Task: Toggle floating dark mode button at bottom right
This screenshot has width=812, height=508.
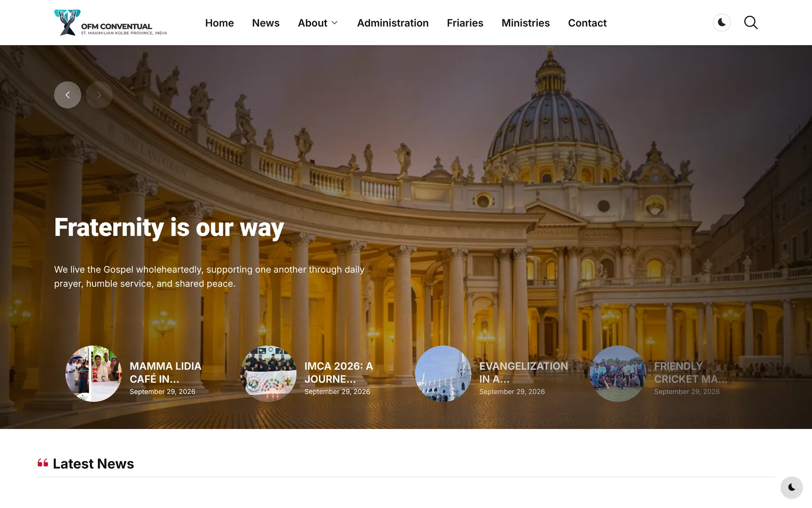Action: pyautogui.click(x=792, y=487)
